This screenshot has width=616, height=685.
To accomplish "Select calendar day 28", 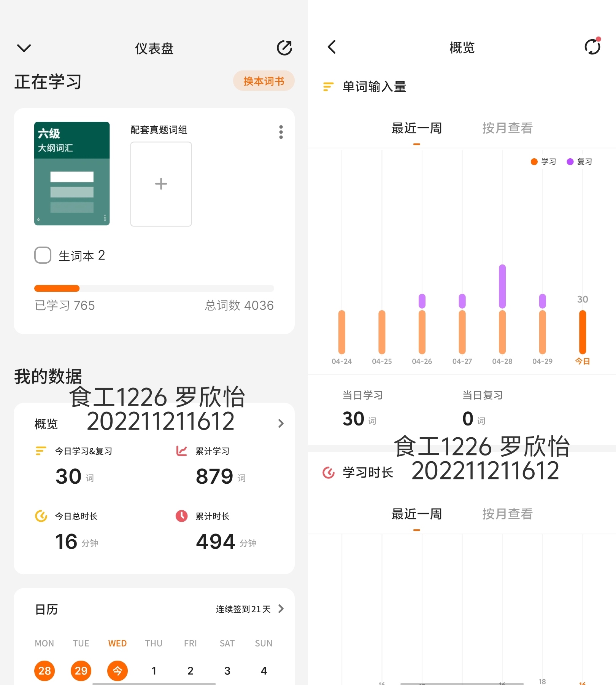I will click(44, 671).
